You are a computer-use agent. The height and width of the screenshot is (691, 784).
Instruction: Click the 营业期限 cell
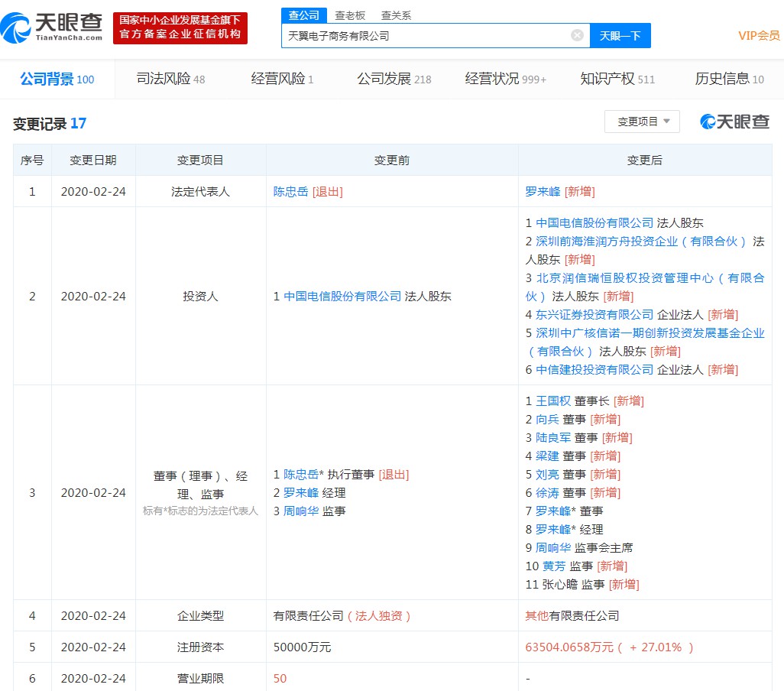coord(200,679)
